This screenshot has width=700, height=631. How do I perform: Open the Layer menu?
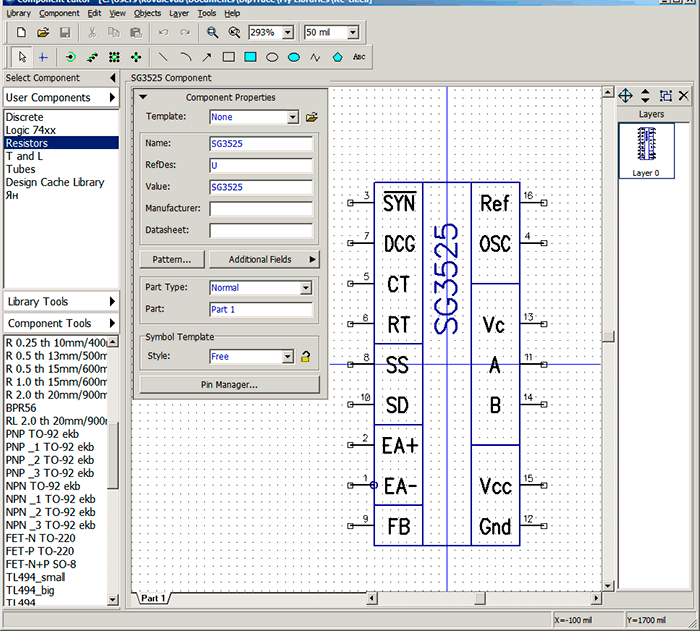179,13
